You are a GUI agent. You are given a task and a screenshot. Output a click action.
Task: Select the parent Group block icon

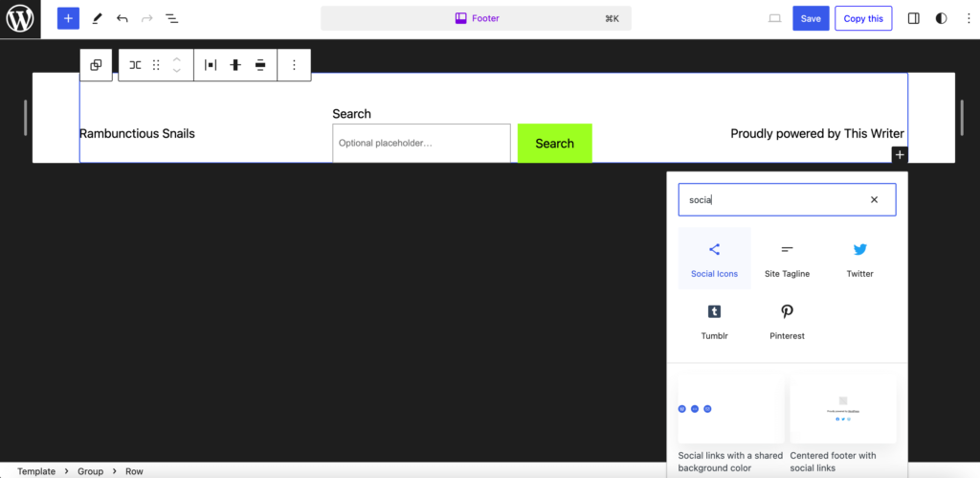[97, 65]
